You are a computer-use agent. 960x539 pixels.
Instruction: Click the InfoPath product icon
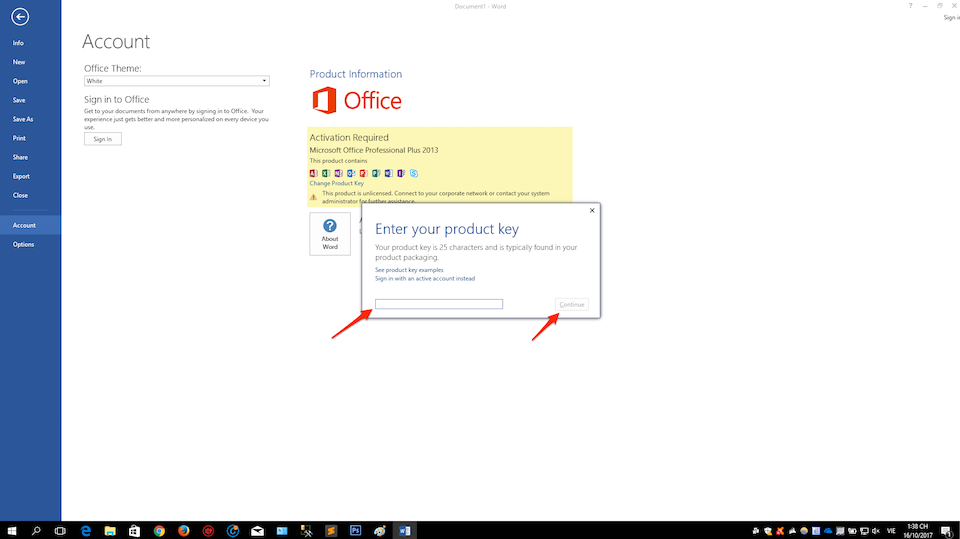click(401, 173)
